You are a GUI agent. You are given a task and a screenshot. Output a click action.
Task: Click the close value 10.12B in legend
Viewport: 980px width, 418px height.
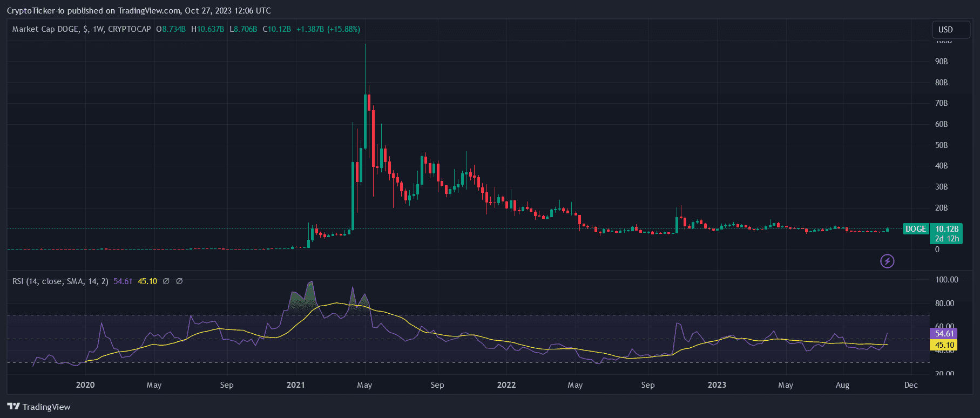click(x=280, y=29)
